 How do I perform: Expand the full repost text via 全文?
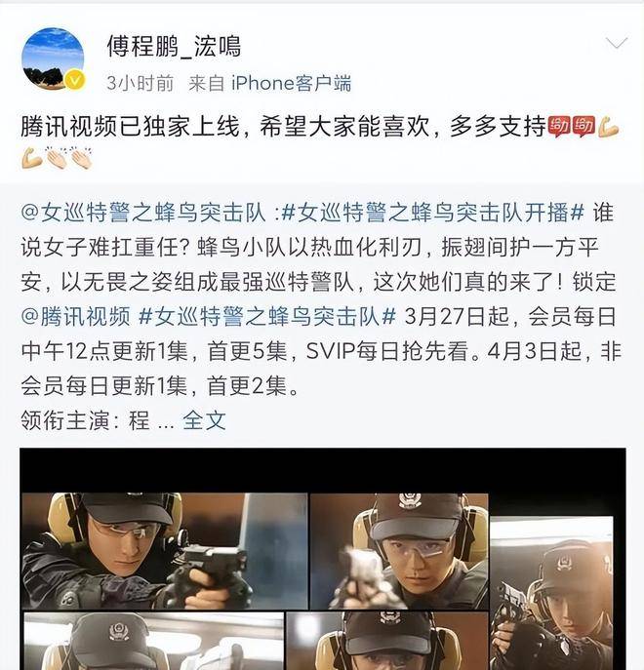point(204,421)
